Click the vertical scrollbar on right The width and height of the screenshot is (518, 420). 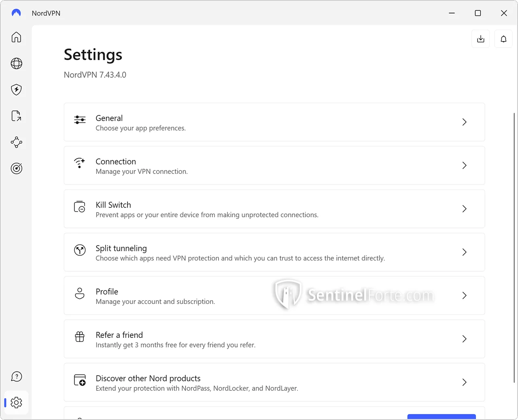click(514, 248)
